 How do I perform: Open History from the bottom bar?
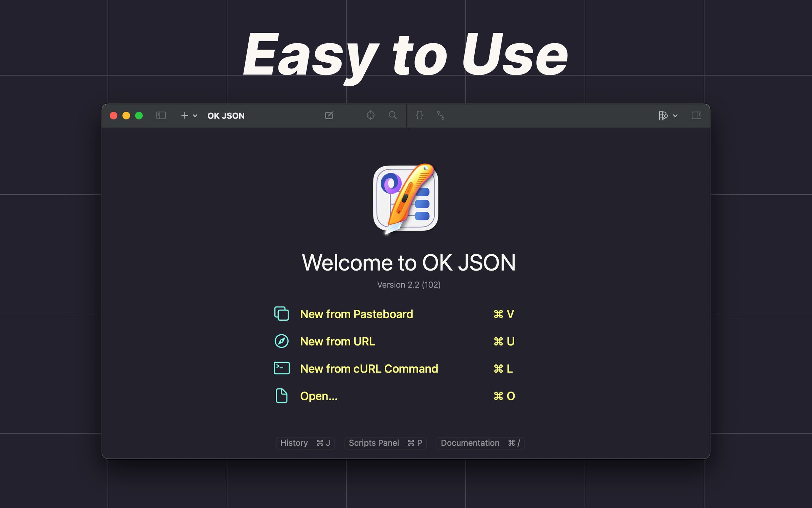tap(304, 443)
